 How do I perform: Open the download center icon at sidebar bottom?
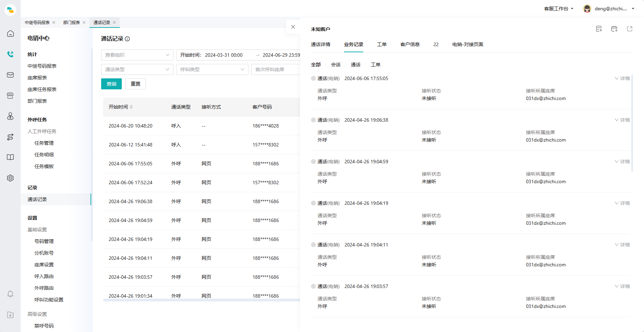[x=10, y=315]
